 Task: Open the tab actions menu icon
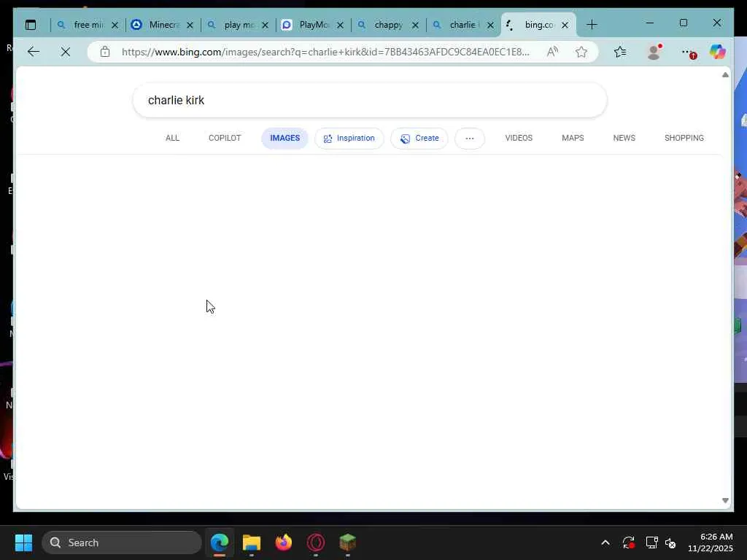click(31, 25)
